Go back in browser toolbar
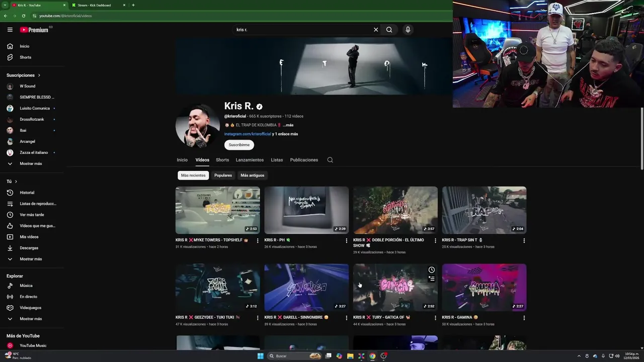 point(6,16)
